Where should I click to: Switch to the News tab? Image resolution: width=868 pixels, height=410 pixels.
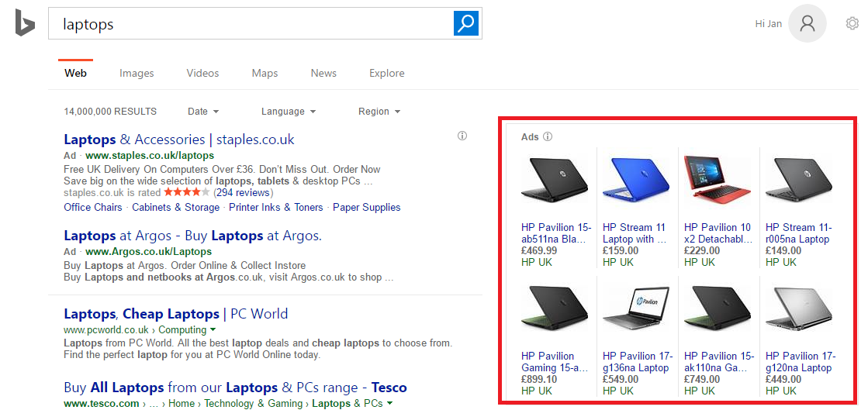pos(323,73)
